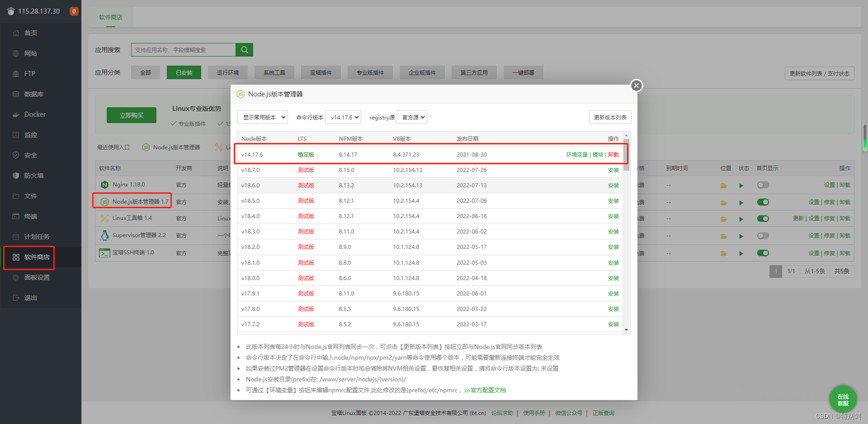Open folder location icon for Nginx row
Viewport: 868px width, 424px height.
[x=723, y=186]
